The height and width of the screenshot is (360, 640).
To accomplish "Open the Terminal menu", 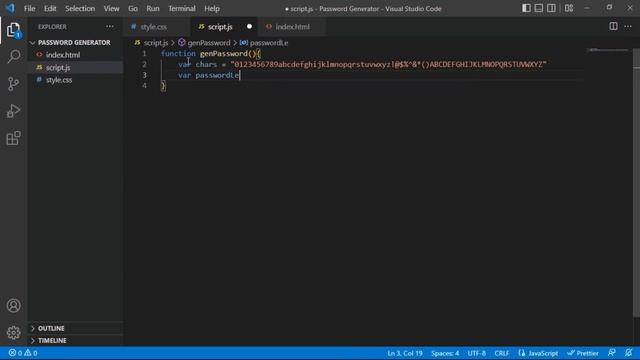I will tap(182, 9).
